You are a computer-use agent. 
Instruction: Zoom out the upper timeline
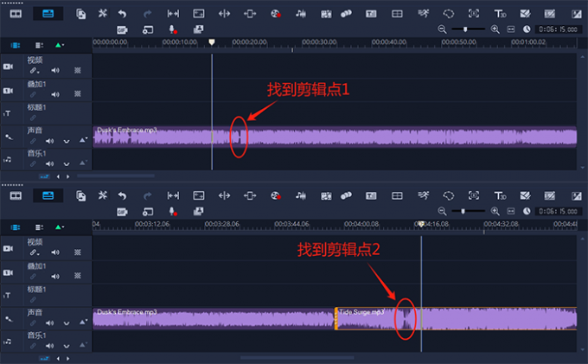pyautogui.click(x=442, y=29)
